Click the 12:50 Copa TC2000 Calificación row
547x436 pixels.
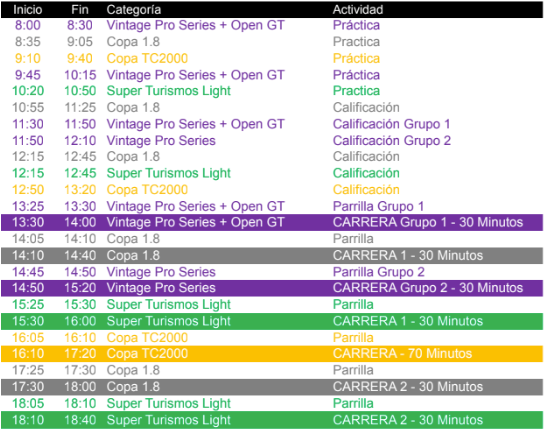click(x=272, y=190)
